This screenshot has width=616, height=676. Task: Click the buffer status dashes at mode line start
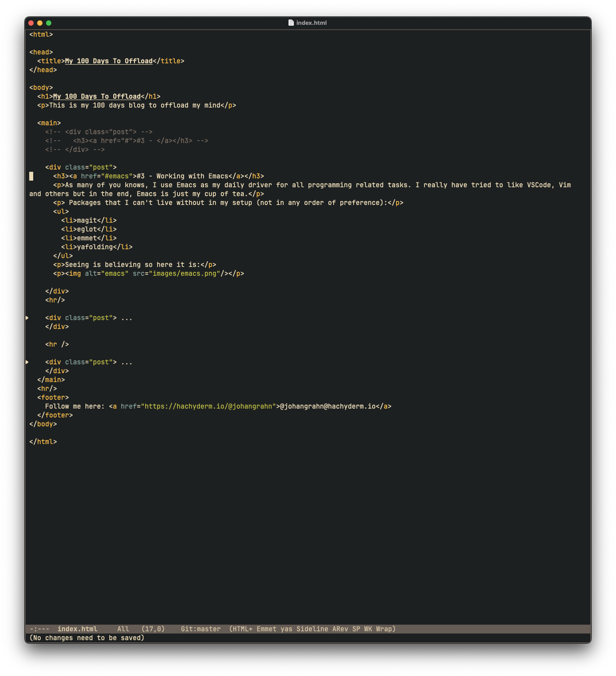pos(39,629)
